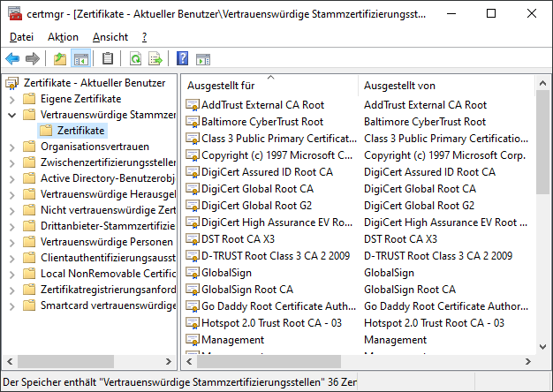Click the Export list toolbar icon

[x=155, y=59]
